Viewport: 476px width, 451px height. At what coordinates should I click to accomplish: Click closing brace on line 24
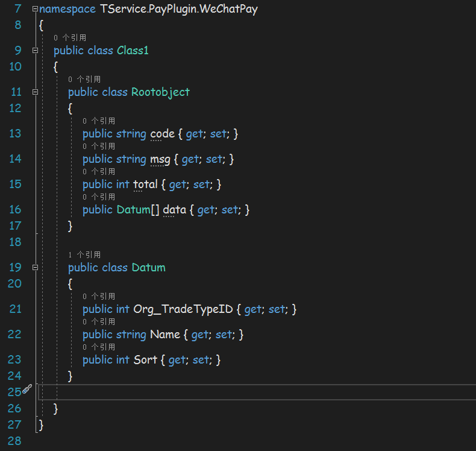click(x=70, y=376)
